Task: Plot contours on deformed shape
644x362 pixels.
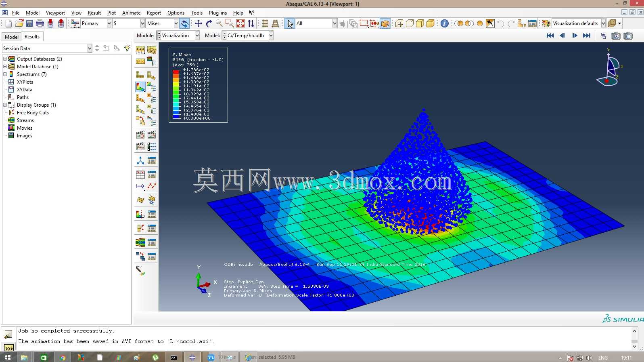Action: coord(140,87)
